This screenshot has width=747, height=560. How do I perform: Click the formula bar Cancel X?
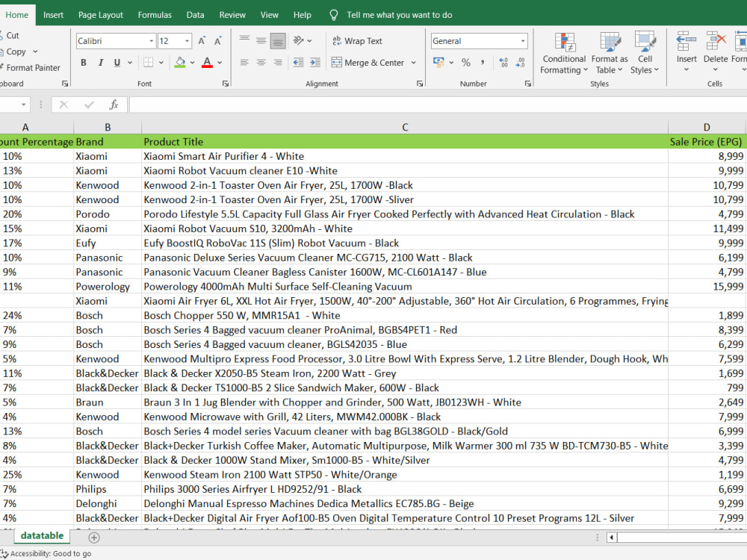63,105
